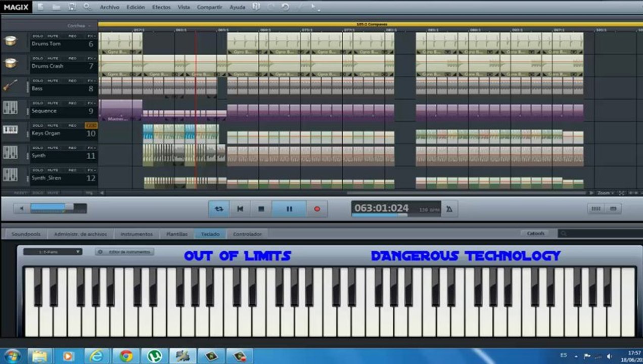The width and height of the screenshot is (643, 364).
Task: Click the Drums Tom instrument icon
Action: pos(11,41)
